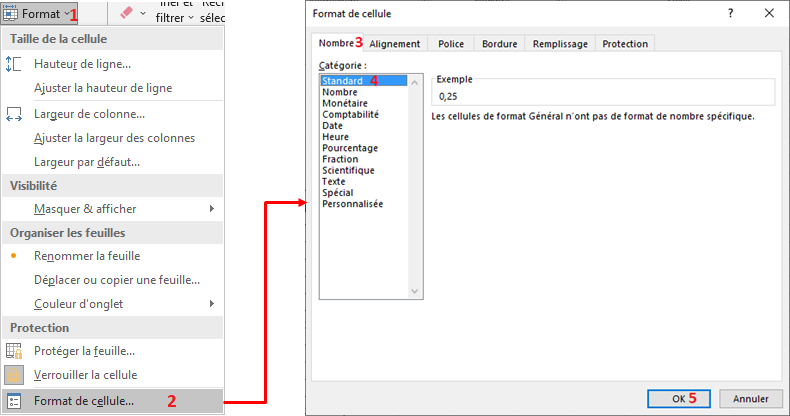
Task: Expand the Masquer & afficher submenu
Action: click(x=113, y=209)
